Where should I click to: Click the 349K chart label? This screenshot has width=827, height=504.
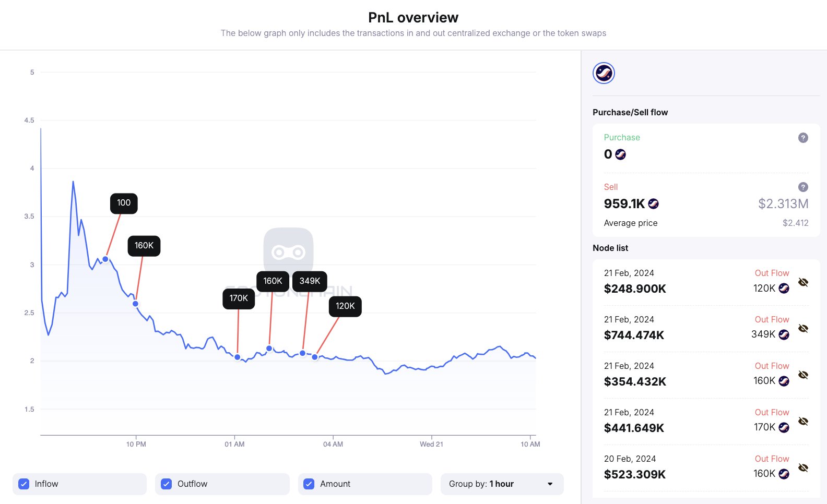coord(310,281)
